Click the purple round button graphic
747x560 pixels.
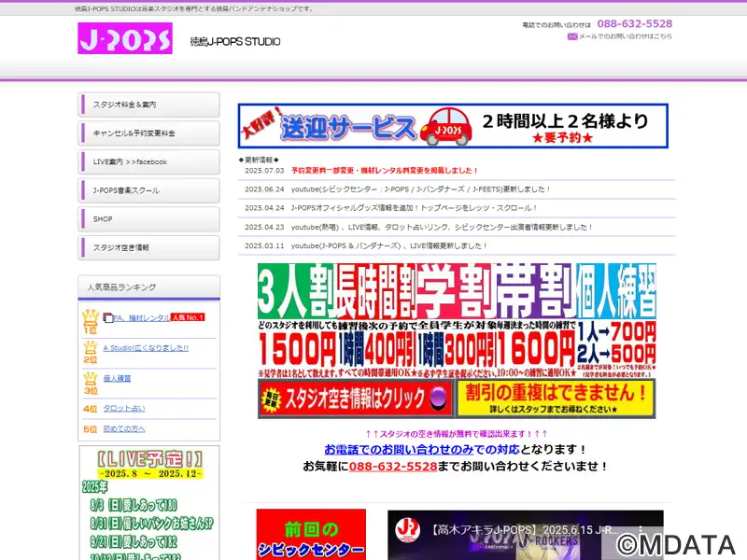438,399
